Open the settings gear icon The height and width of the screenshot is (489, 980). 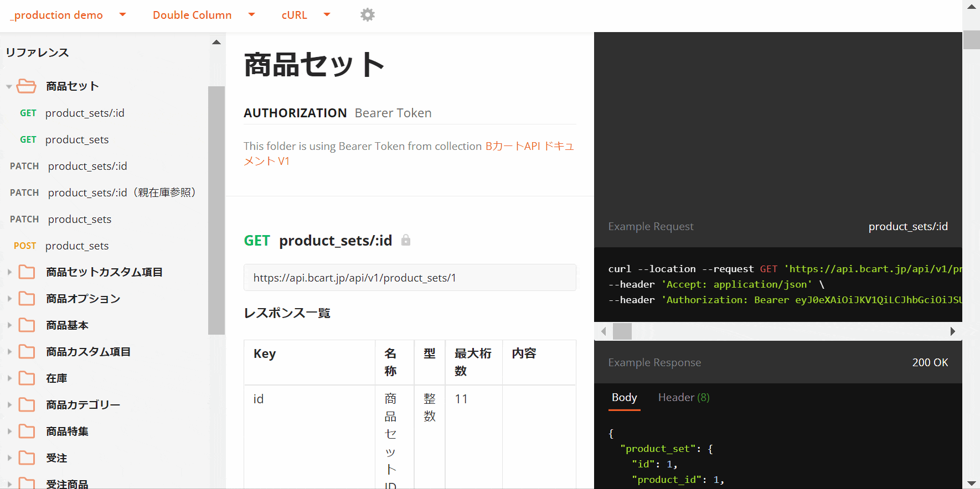pos(368,15)
